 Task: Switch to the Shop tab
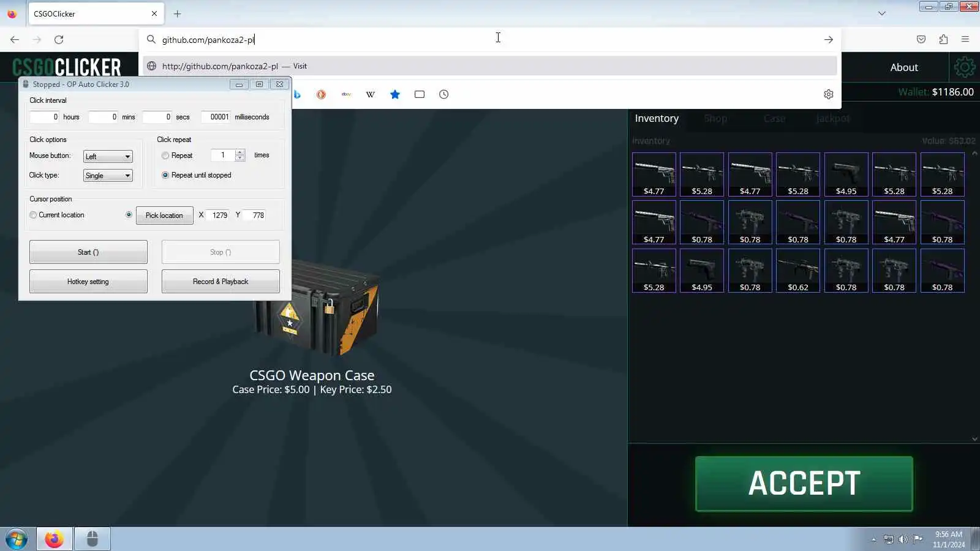pos(715,118)
